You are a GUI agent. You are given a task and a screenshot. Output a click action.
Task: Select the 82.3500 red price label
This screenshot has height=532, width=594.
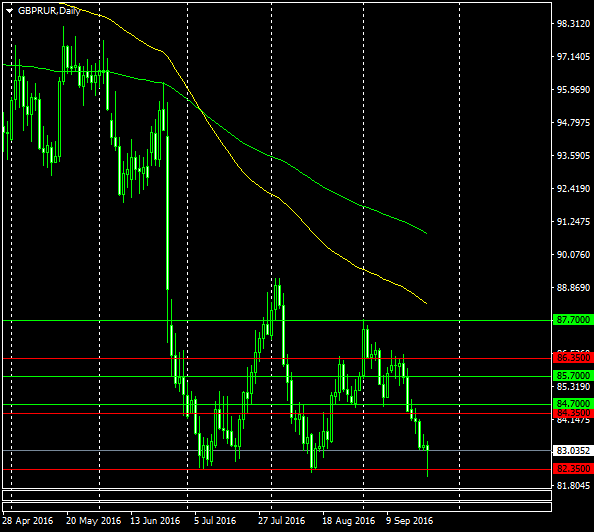click(574, 469)
